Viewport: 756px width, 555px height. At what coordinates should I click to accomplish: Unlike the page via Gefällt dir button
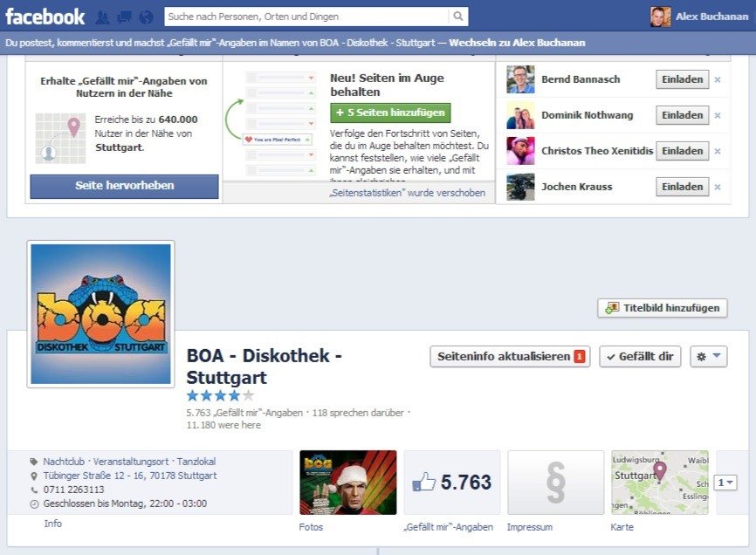tap(640, 356)
